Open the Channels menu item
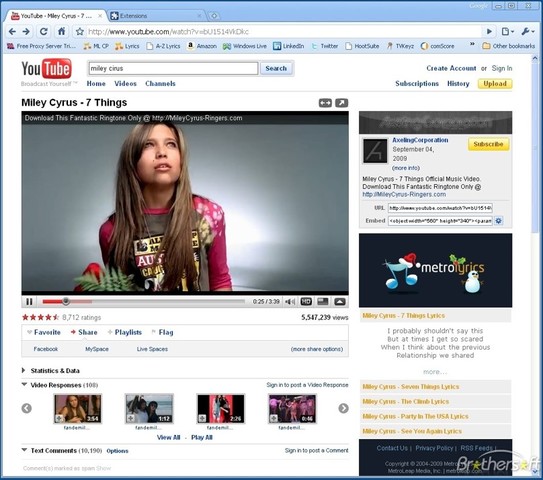Screen dimensions: 543x480 160,83
